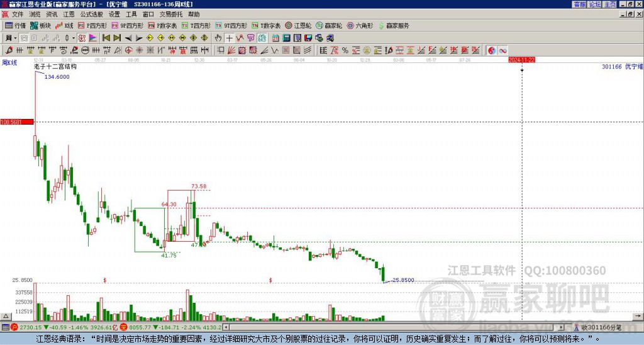This screenshot has width=644, height=345.
Task: Click the calendar icon showing 21
Action: [275, 38]
